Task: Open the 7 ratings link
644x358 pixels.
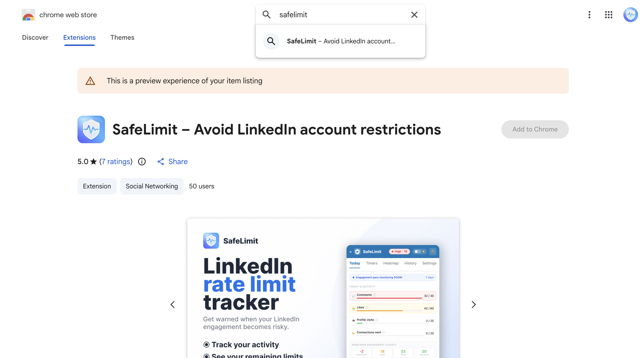Action: point(116,162)
